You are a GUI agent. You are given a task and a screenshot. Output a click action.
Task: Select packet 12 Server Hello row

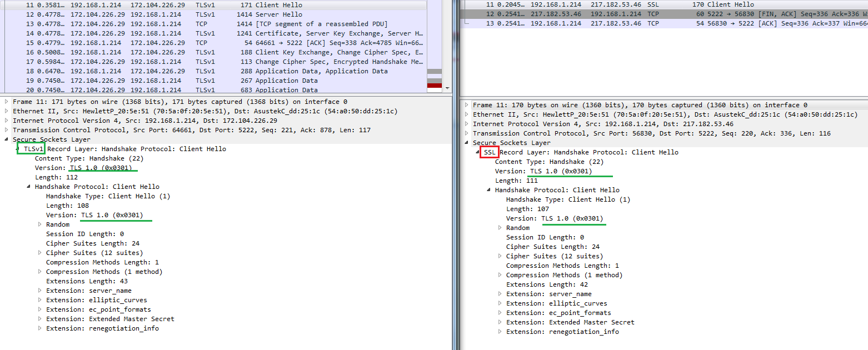coord(213,14)
